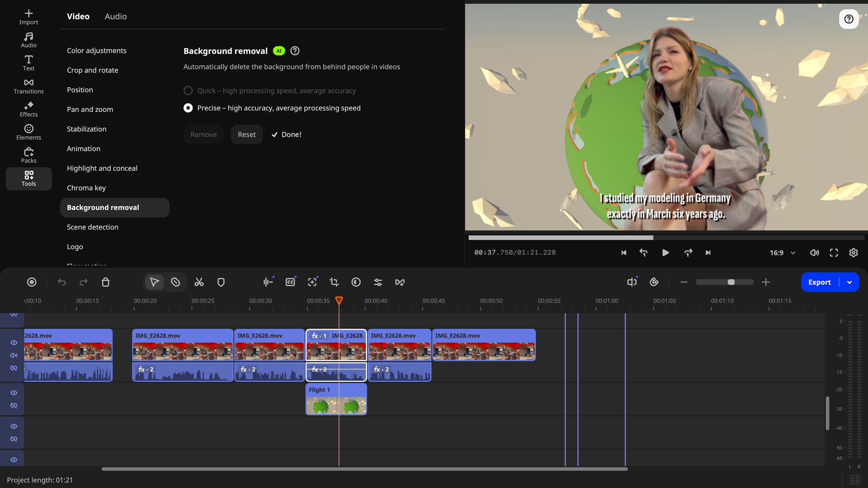
Task: Click the Export button
Action: (x=820, y=282)
